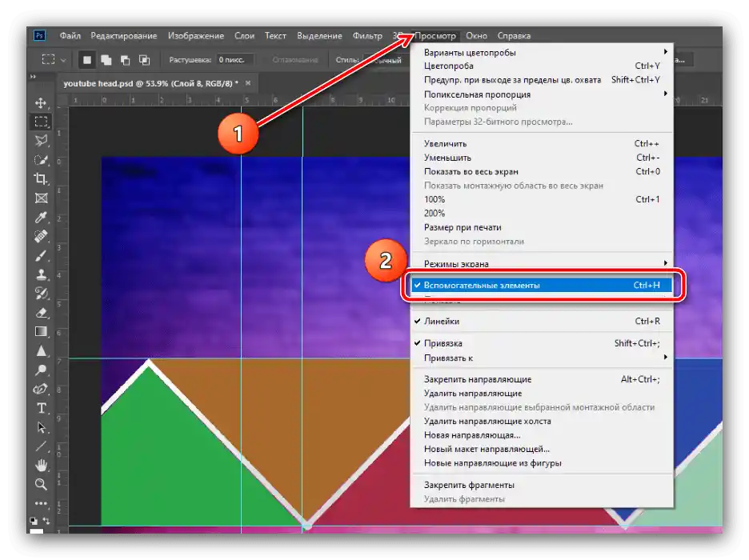
Task: Choose Удалить направляющие command
Action: (542, 394)
